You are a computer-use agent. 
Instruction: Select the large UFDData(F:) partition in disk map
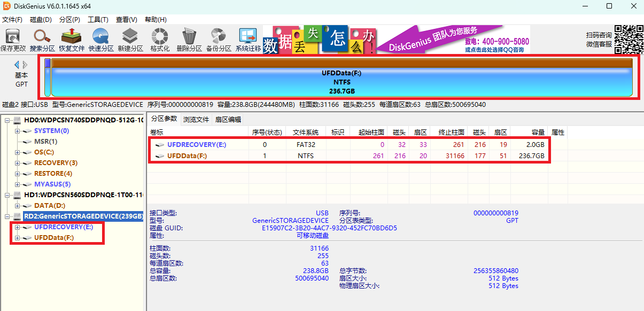click(342, 78)
